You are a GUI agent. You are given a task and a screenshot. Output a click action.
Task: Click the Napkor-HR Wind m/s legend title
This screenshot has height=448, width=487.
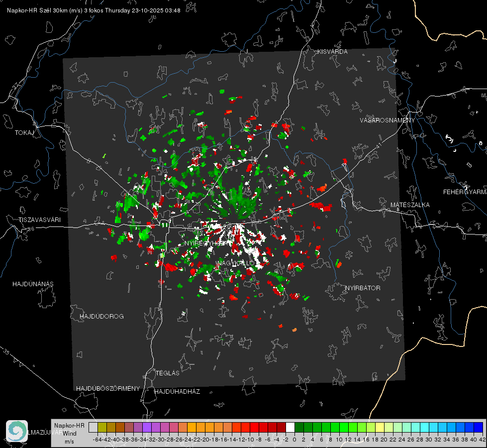69,434
